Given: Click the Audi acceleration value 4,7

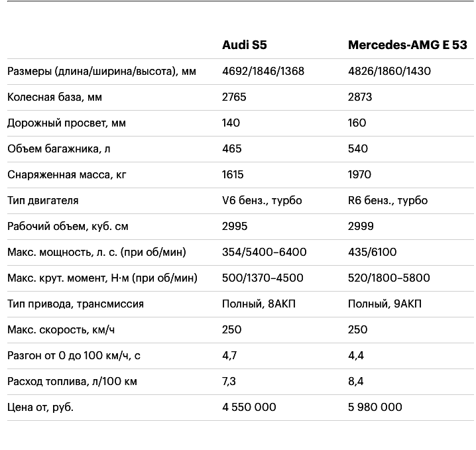Looking at the screenshot, I should 229,356.
